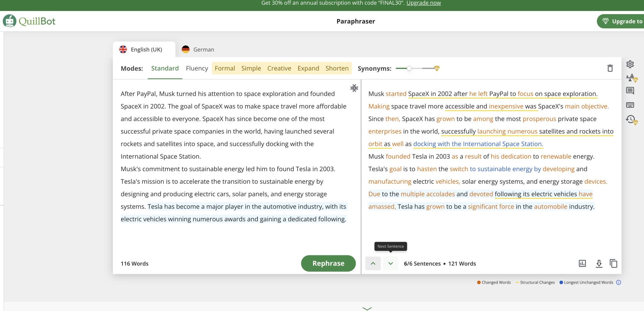Expand the chevron at page bottom
644x311 pixels.
[x=367, y=308]
